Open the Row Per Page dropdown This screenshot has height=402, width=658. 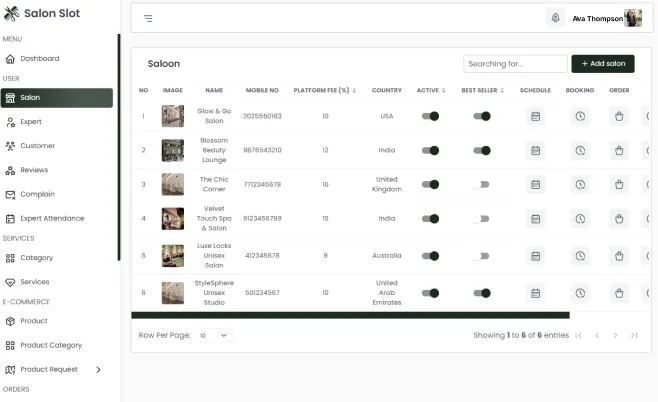214,335
